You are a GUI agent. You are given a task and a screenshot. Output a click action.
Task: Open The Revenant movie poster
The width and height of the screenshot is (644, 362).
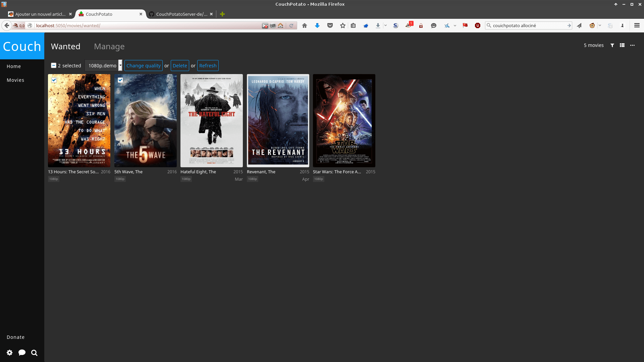pos(278,121)
